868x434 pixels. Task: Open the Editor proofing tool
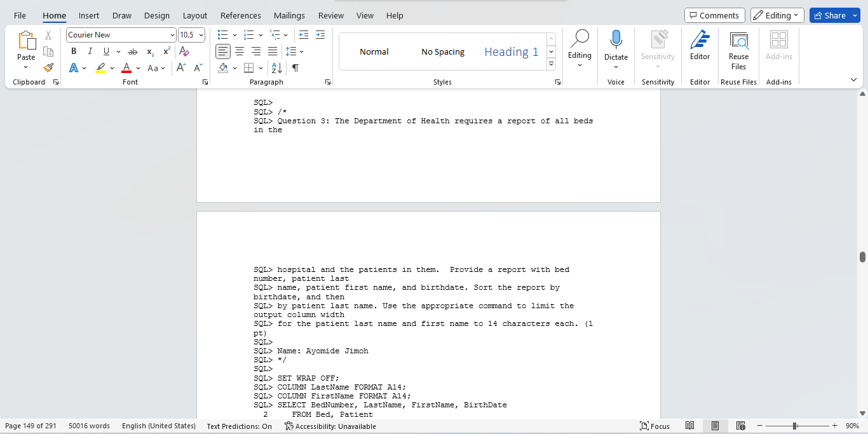coord(700,46)
